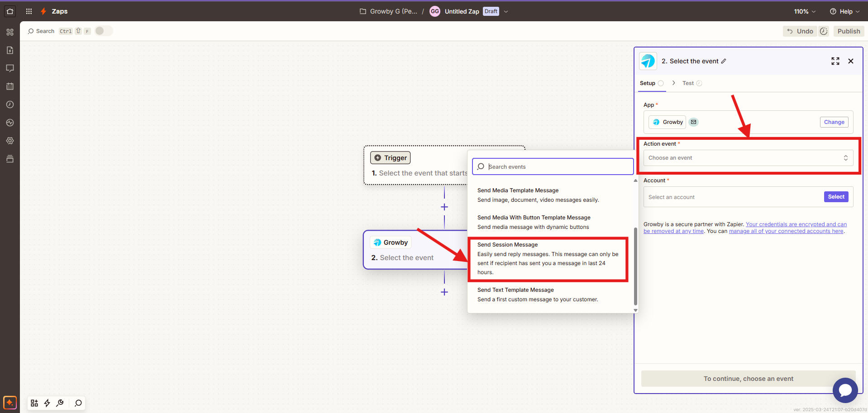Rename step with the pencil icon
The width and height of the screenshot is (868, 413).
[x=724, y=61]
